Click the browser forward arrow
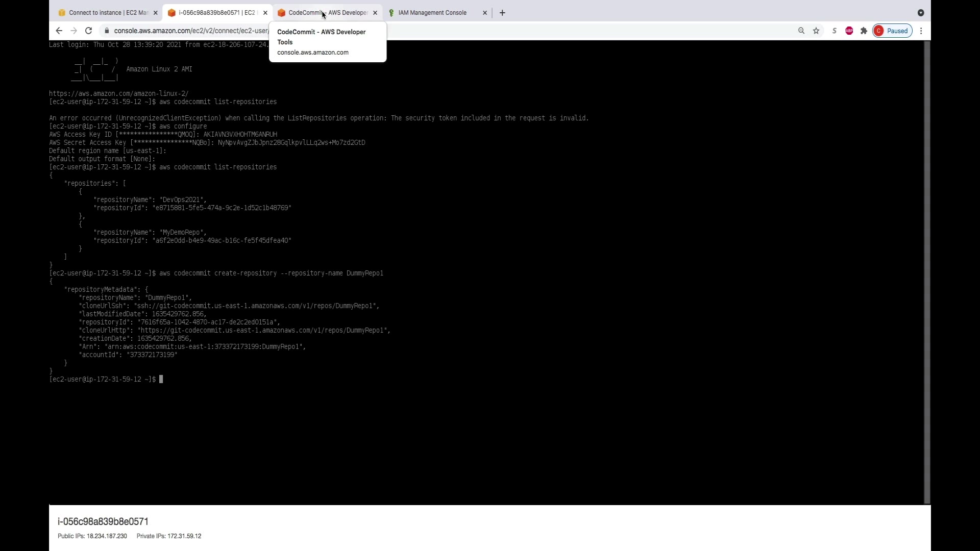Viewport: 980px width, 551px height. (x=73, y=31)
